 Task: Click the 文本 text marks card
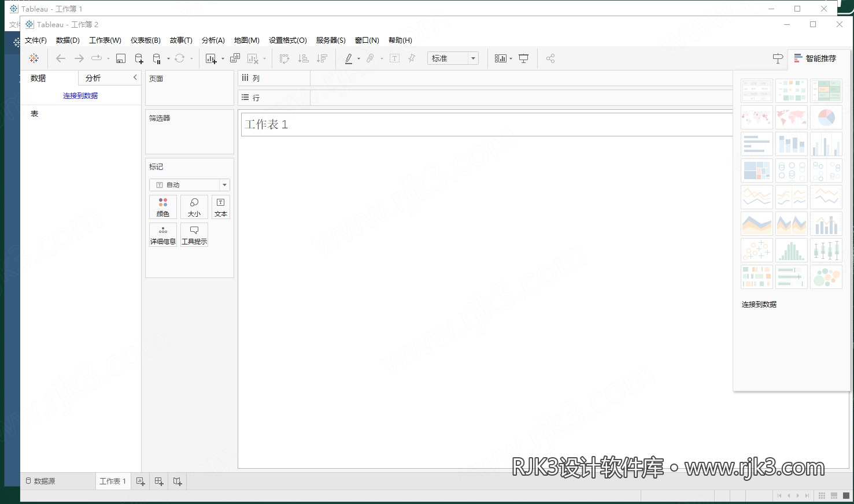(221, 207)
